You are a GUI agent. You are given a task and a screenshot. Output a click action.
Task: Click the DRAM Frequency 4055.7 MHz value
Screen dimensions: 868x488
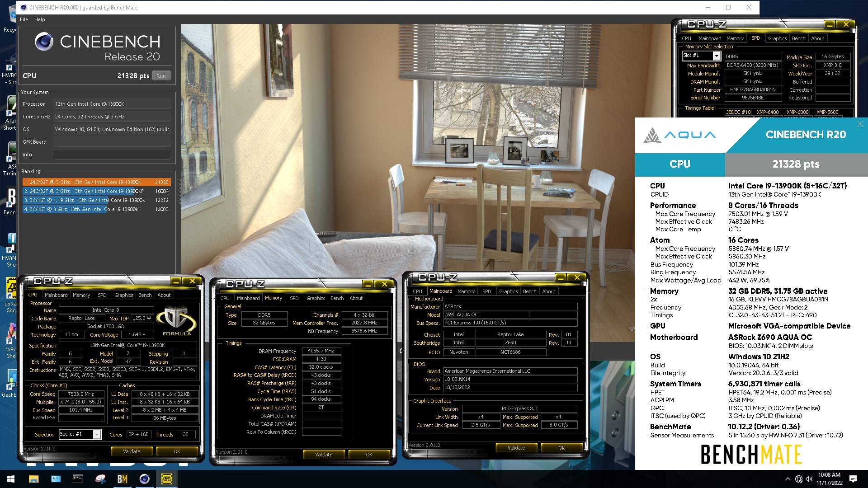point(321,351)
